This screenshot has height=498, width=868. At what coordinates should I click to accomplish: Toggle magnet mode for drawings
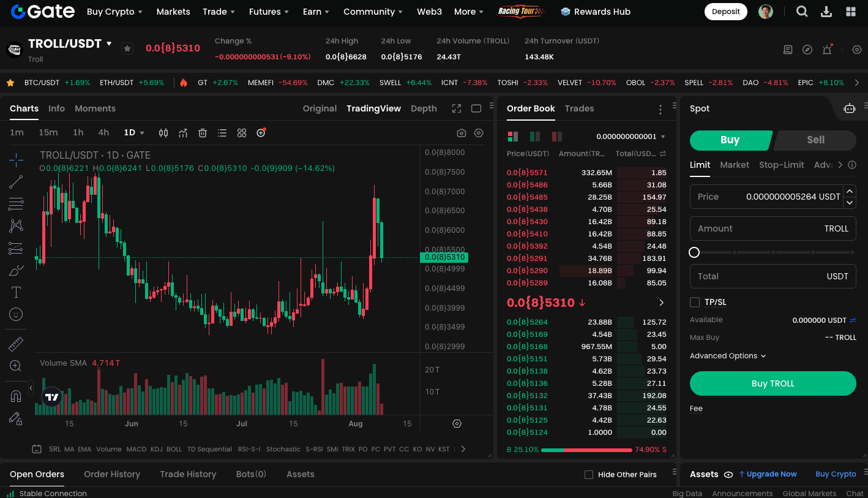tap(16, 396)
